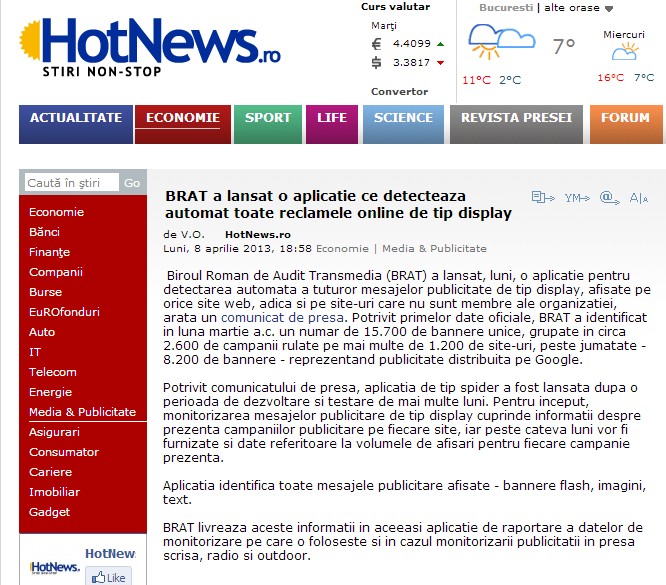Viewport: 666px width, 585px height.
Task: Click the text size icon
Action: click(x=638, y=198)
